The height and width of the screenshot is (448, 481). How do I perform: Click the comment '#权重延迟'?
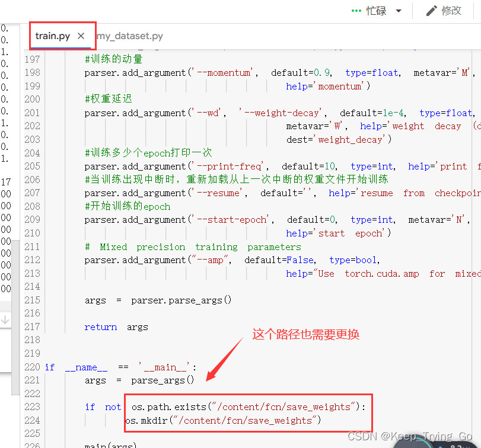(x=109, y=99)
